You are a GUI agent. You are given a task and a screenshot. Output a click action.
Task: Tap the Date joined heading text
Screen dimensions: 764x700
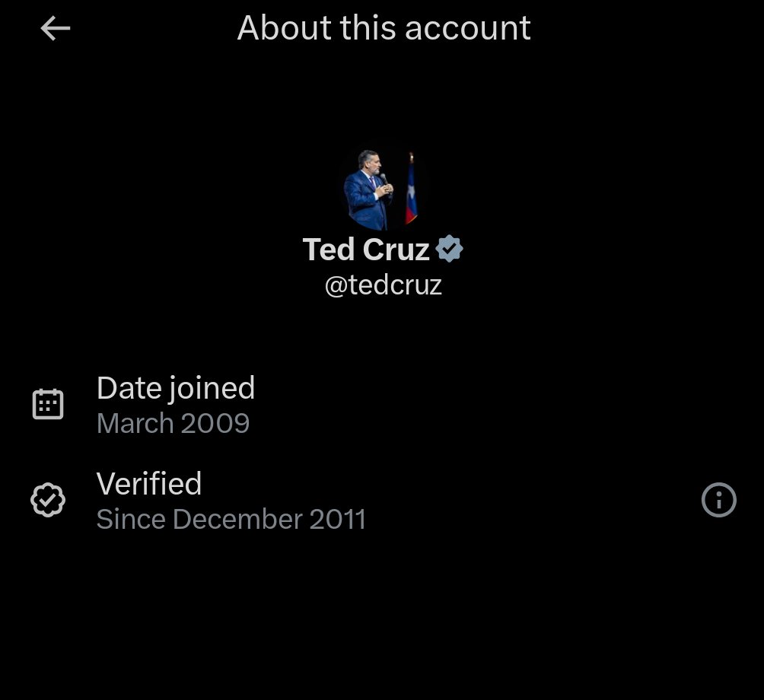[x=175, y=387]
